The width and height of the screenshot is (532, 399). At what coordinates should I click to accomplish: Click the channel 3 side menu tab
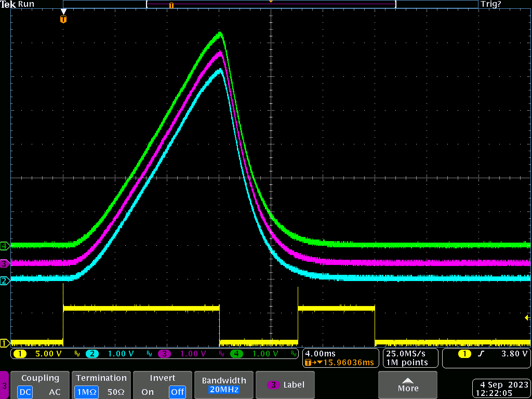tap(4, 385)
